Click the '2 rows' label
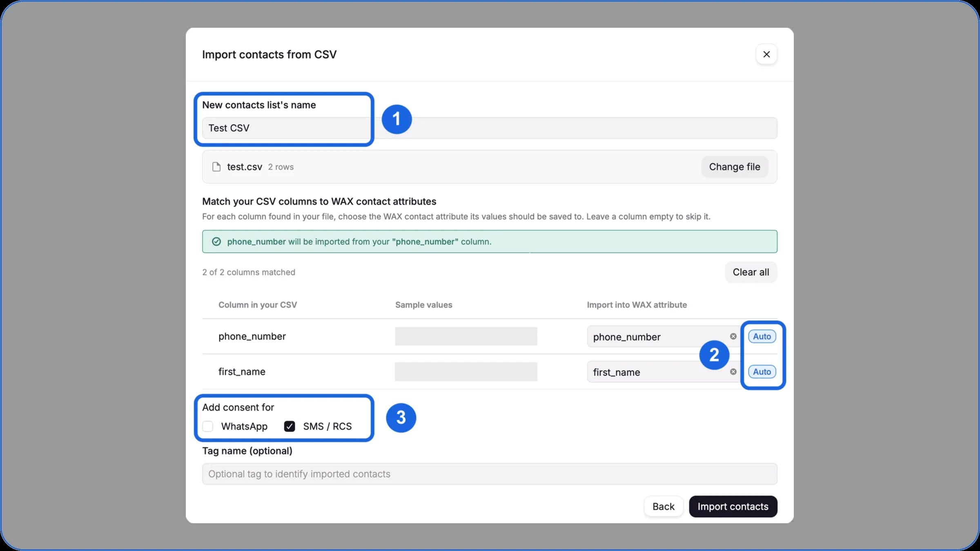Image resolution: width=980 pixels, height=551 pixels. [281, 167]
